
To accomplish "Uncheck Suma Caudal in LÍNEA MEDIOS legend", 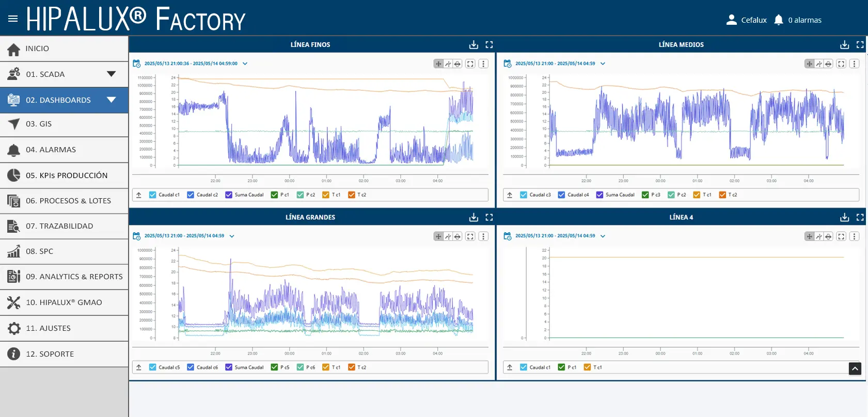I will [x=599, y=195].
